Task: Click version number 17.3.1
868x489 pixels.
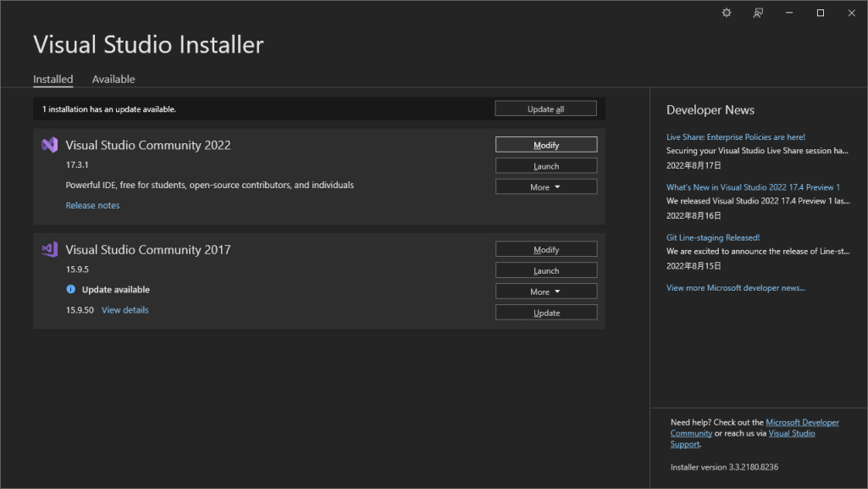Action: pyautogui.click(x=77, y=164)
